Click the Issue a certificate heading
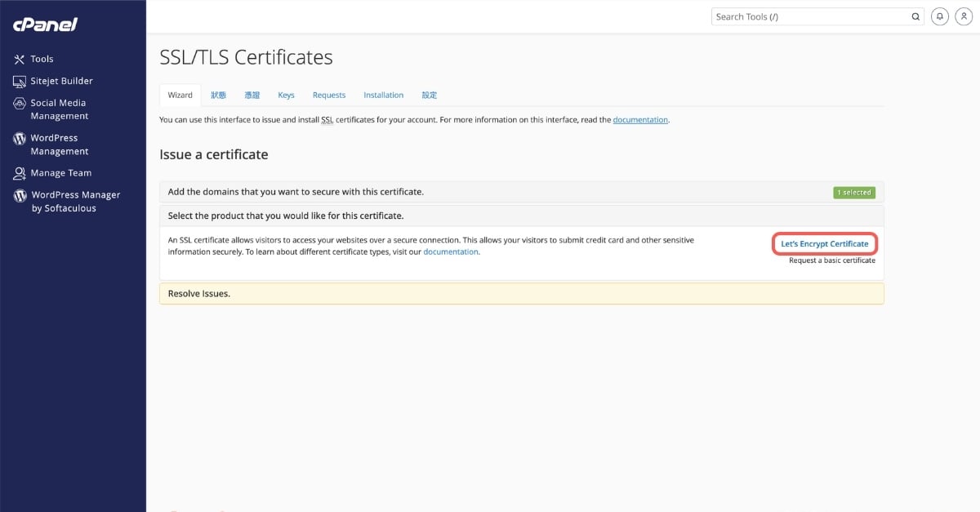The width and height of the screenshot is (980, 512). (x=214, y=154)
